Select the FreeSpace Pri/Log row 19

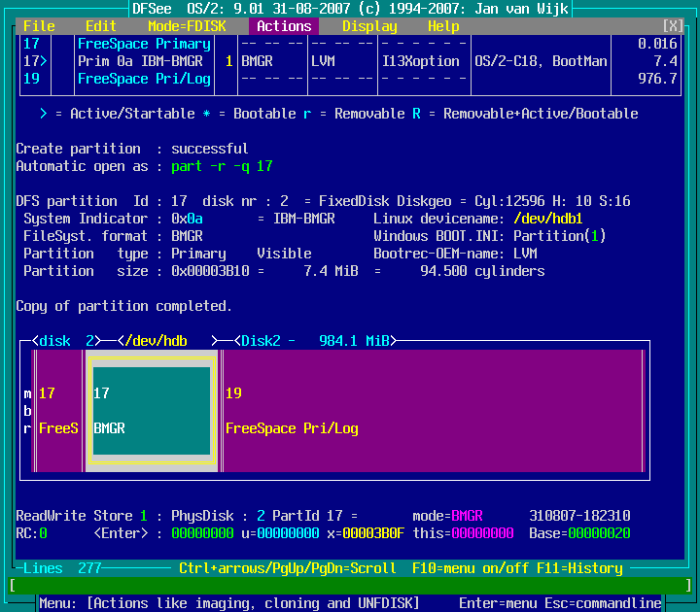coord(144,79)
